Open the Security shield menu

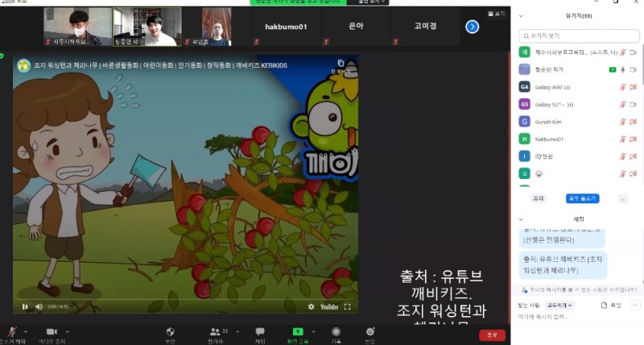171,334
